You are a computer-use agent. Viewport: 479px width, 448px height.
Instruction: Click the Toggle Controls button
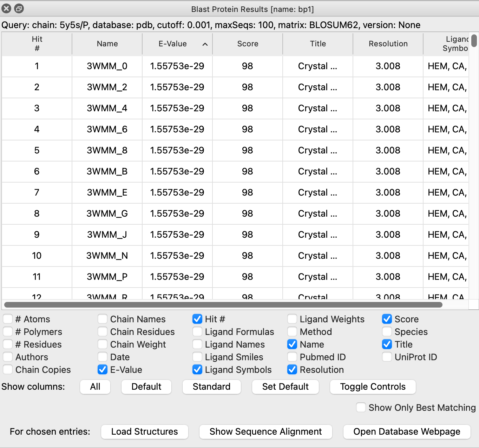[373, 387]
